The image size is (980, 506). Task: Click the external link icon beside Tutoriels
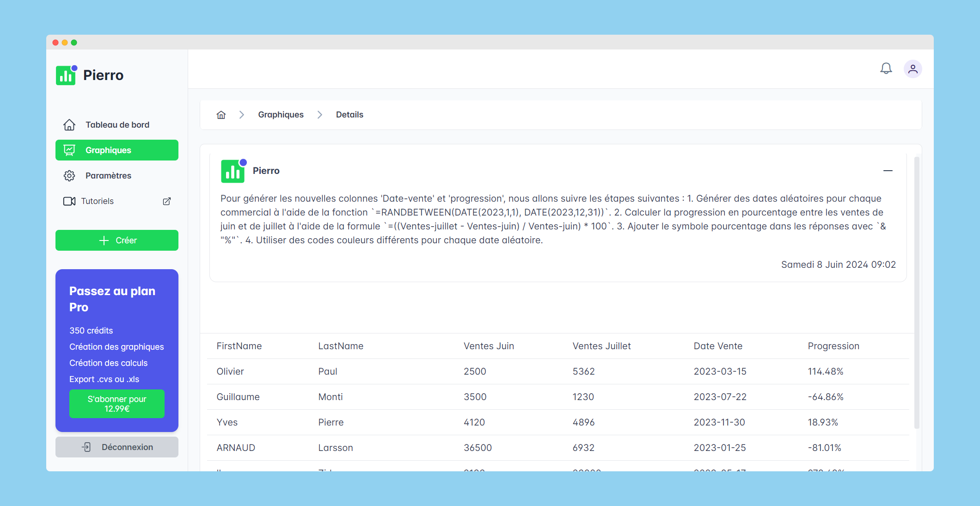167,201
